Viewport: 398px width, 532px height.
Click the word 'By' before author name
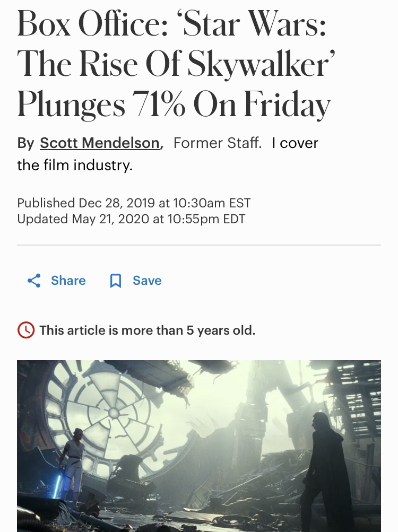pyautogui.click(x=25, y=143)
